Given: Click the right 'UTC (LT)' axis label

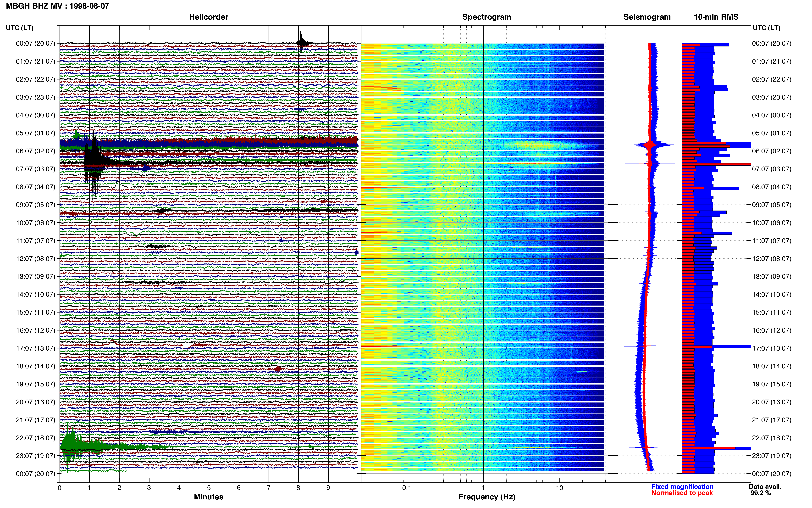Looking at the screenshot, I should tap(766, 28).
